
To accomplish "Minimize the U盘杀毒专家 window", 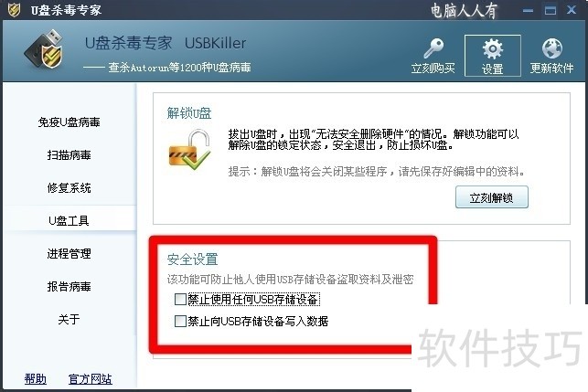I will pos(528,10).
